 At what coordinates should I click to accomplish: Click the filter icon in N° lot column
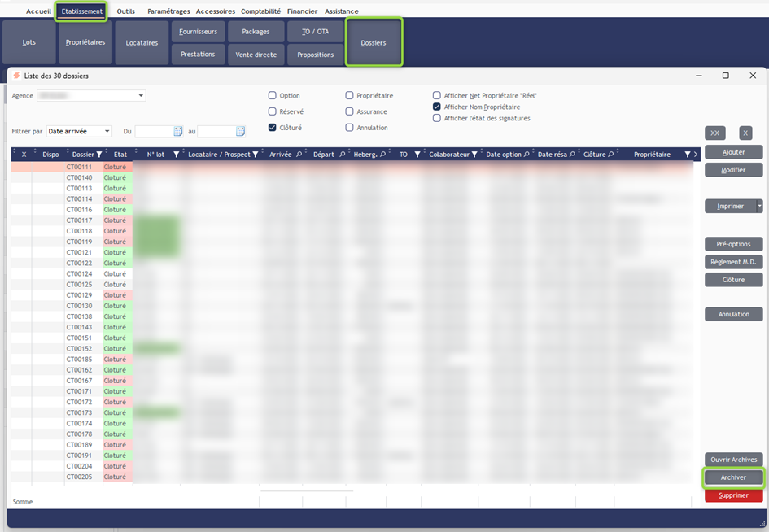[x=176, y=155]
